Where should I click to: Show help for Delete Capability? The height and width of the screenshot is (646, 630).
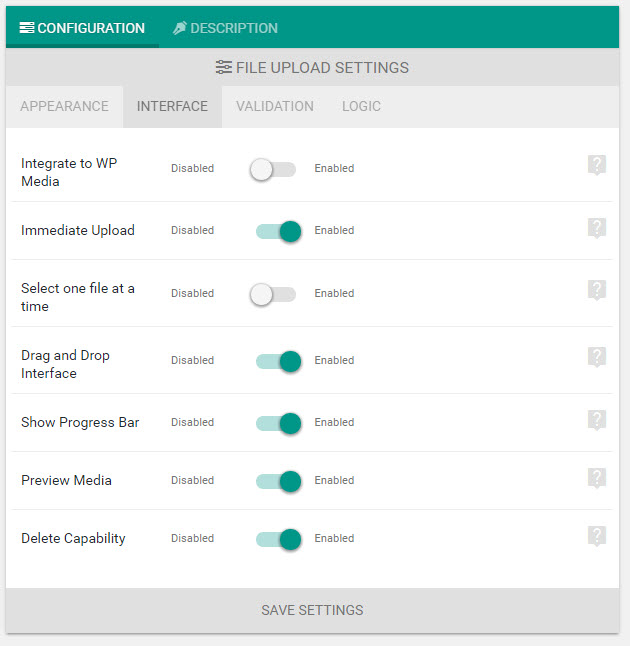pos(597,536)
